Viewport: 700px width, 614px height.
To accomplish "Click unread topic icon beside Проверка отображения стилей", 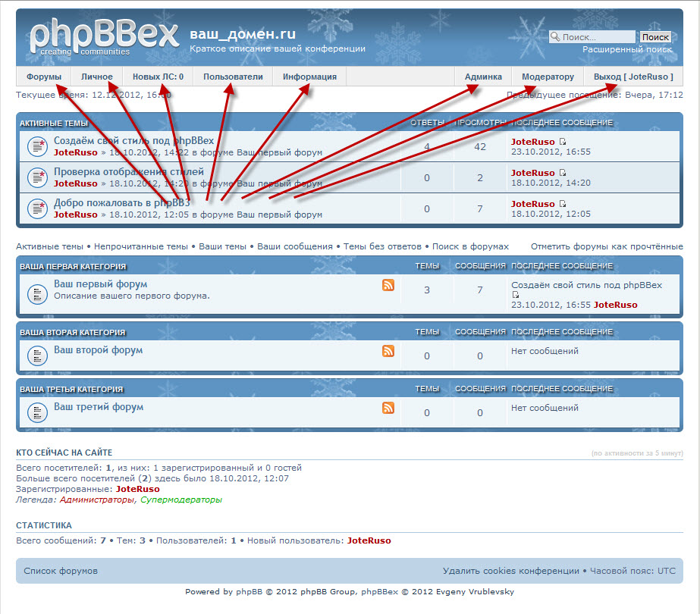I will [x=38, y=177].
